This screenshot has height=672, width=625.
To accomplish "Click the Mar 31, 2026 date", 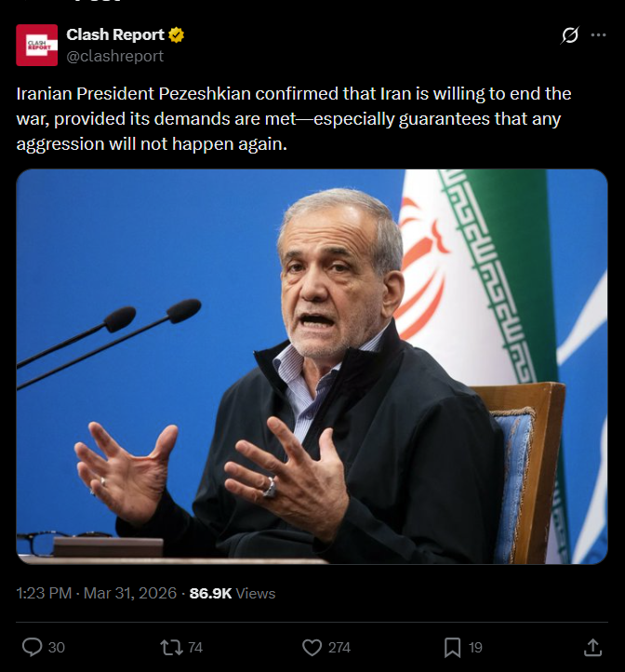I will click(130, 593).
